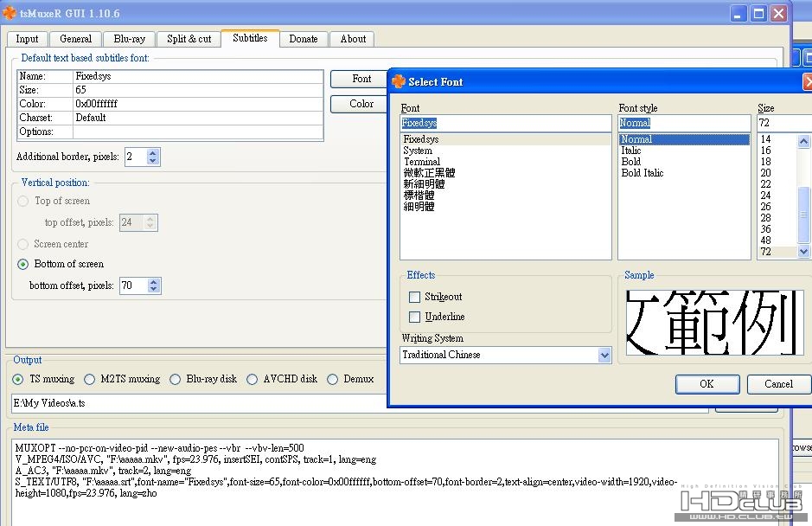Click Select Font dialog title icon
The width and height of the screenshot is (812, 526).
pos(399,81)
